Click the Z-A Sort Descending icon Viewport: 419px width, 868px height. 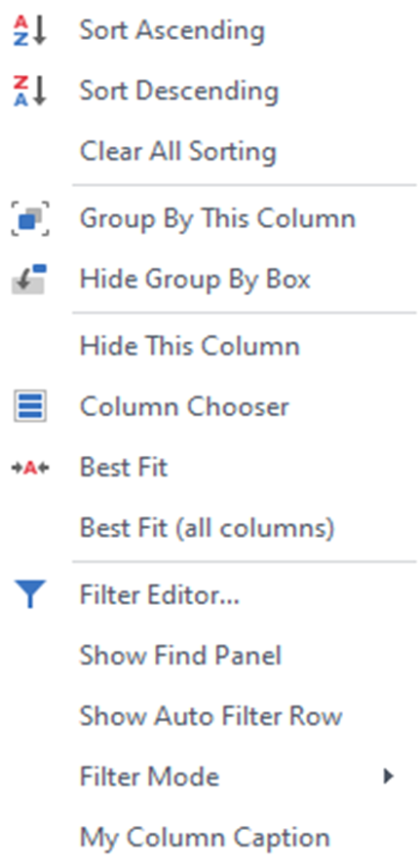[30, 92]
